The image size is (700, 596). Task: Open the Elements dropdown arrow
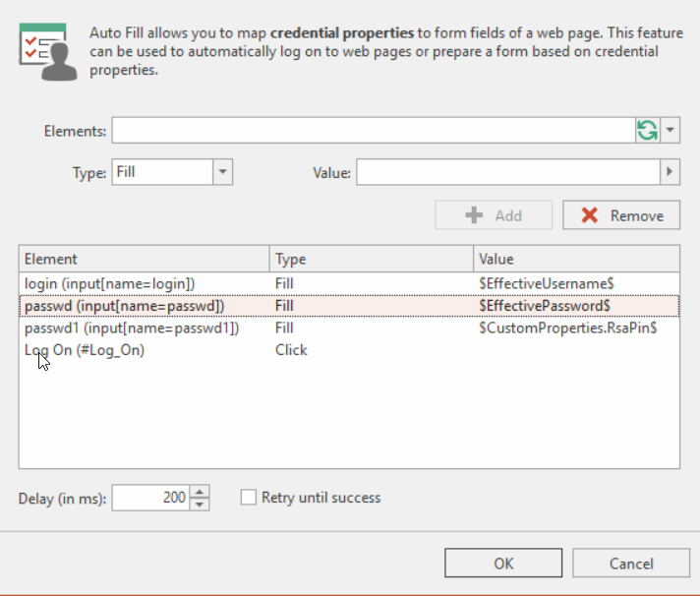click(671, 131)
